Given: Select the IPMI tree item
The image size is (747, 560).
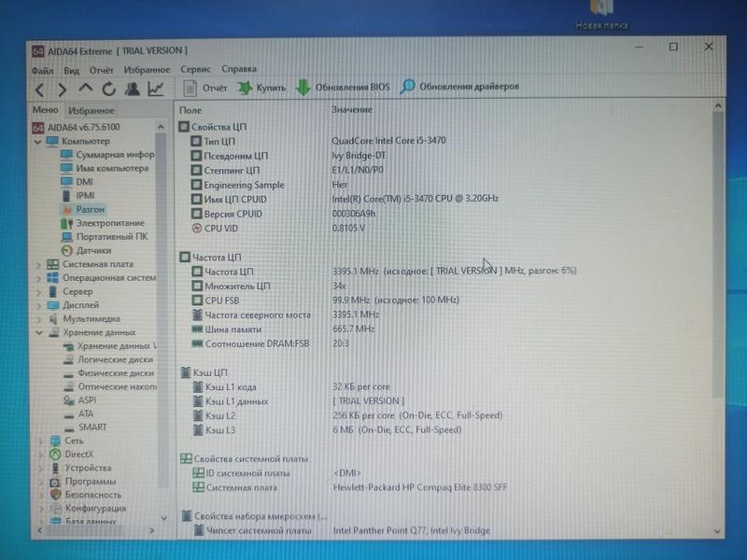Looking at the screenshot, I should click(x=78, y=196).
